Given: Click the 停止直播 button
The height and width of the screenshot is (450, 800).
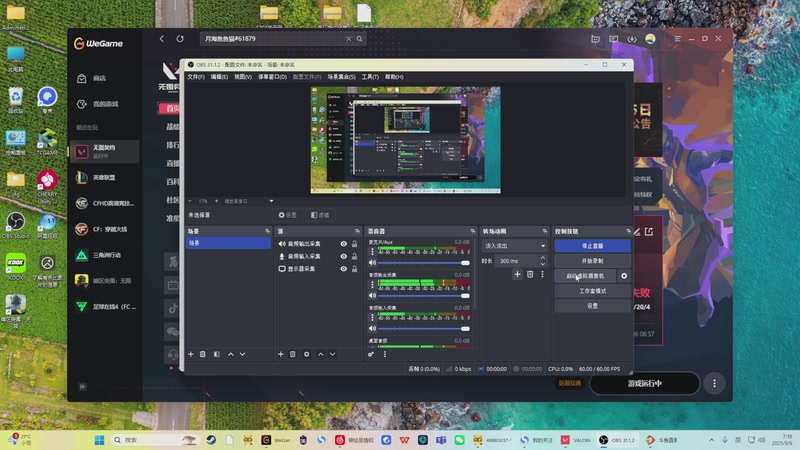Looking at the screenshot, I should click(x=592, y=245).
